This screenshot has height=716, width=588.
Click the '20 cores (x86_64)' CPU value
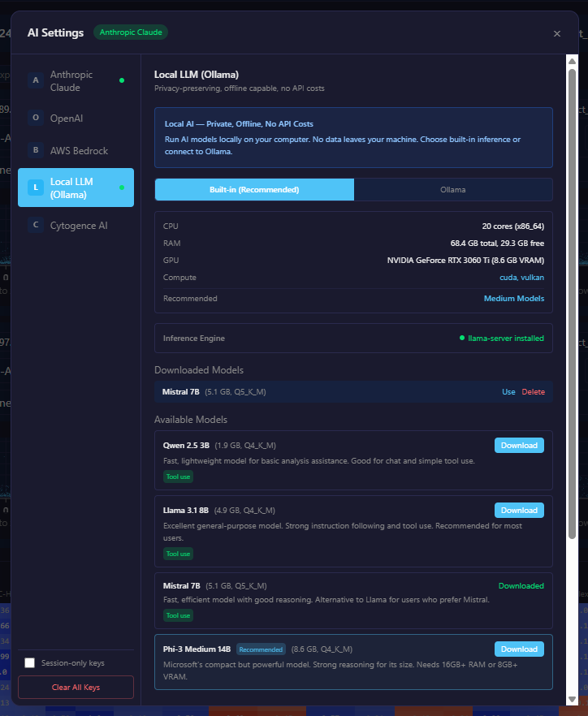point(513,226)
